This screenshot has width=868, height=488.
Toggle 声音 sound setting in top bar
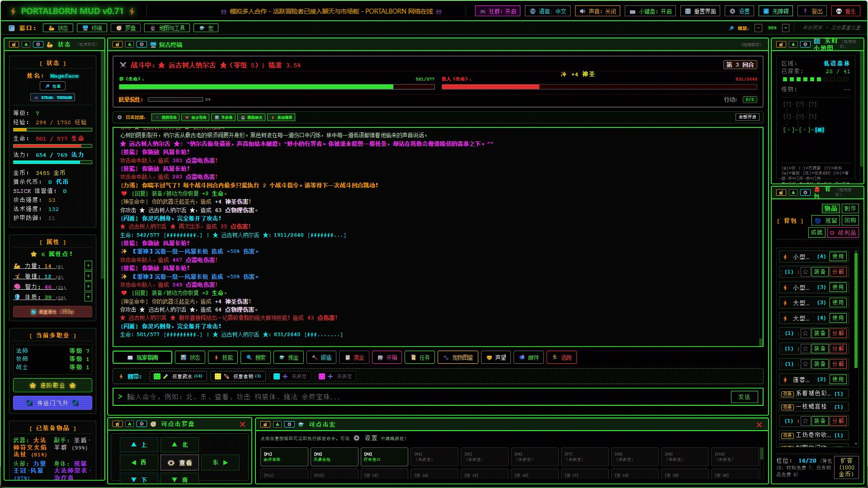(x=598, y=11)
